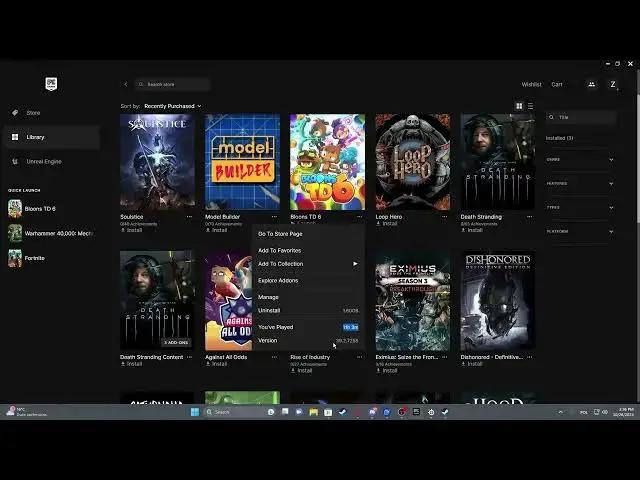Open the Cart link
The height and width of the screenshot is (480, 640).
click(x=557, y=84)
